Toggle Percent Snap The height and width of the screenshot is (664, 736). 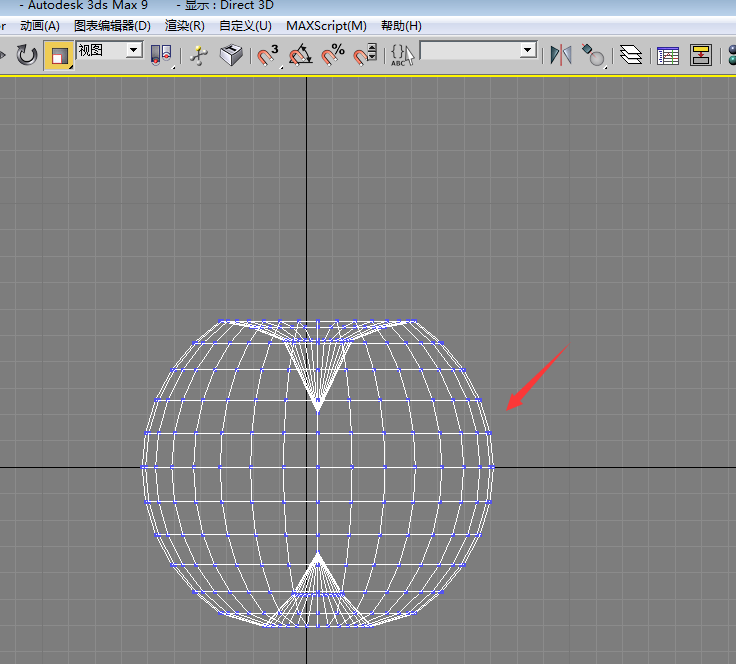pyautogui.click(x=333, y=55)
